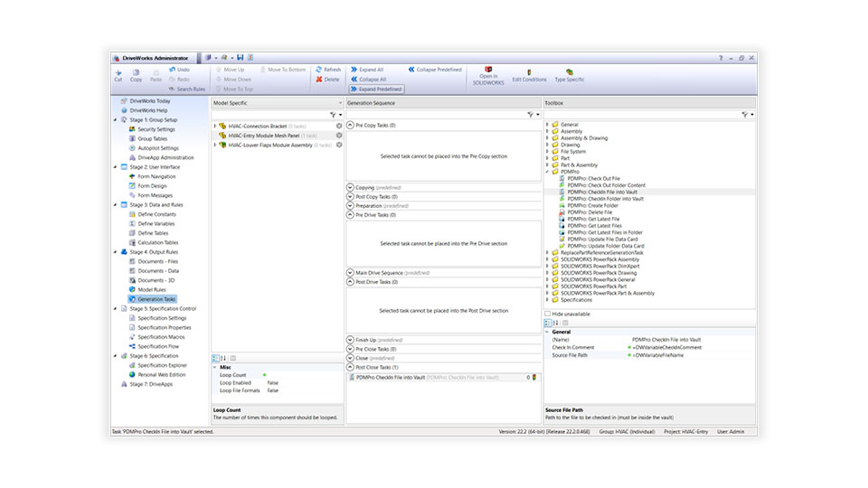Image resolution: width=868 pixels, height=488 pixels.
Task: Select PDMPro: Create Folder
Action: (x=592, y=205)
